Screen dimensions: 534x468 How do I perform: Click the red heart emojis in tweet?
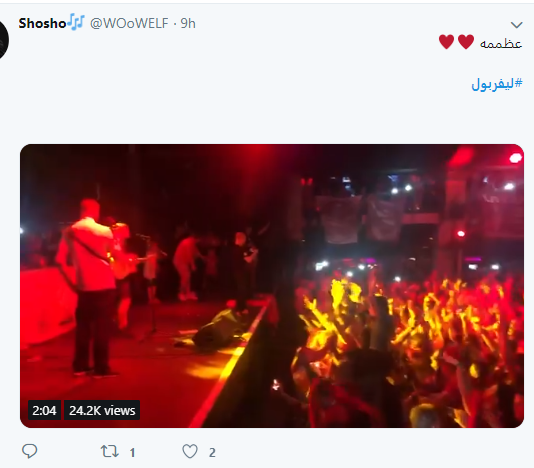[x=456, y=42]
